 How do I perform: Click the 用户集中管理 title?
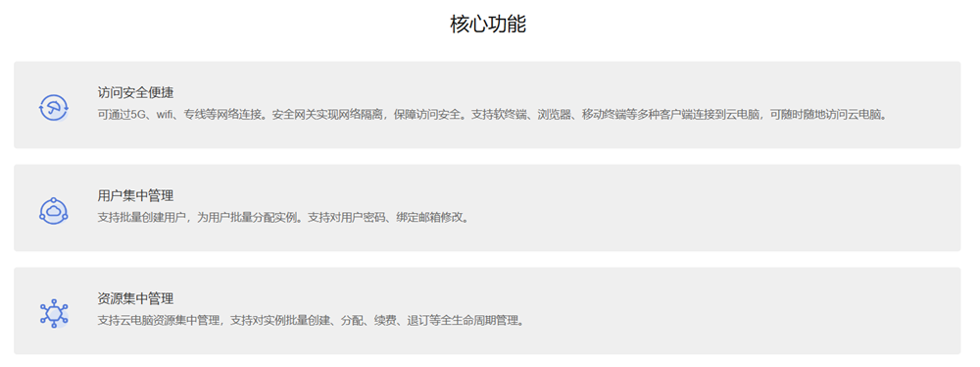(x=135, y=196)
